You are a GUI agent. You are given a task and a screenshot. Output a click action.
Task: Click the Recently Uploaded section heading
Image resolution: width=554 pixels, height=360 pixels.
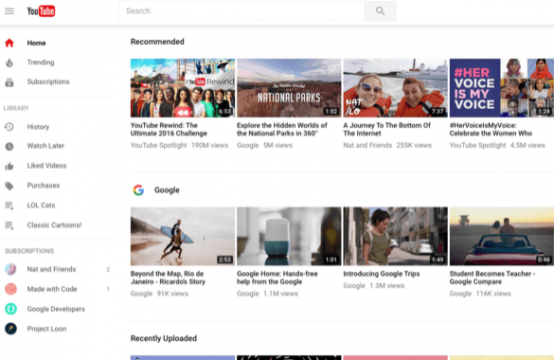click(x=164, y=338)
